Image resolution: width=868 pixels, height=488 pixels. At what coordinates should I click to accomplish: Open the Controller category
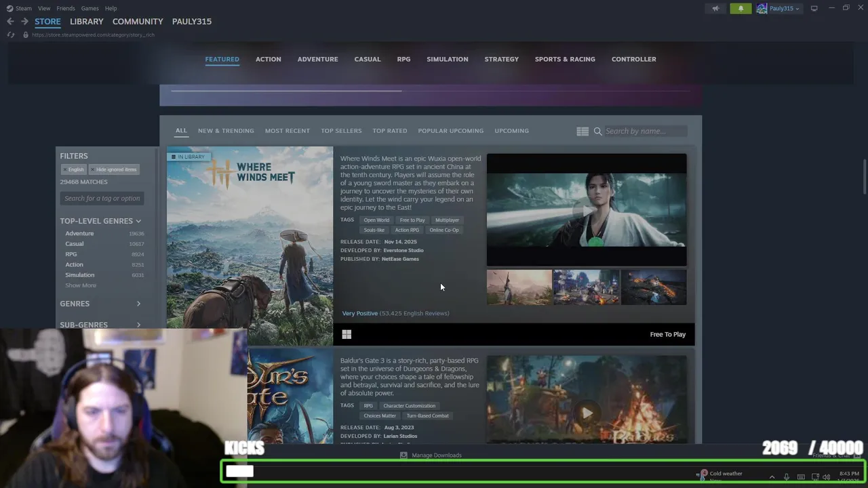pyautogui.click(x=634, y=59)
